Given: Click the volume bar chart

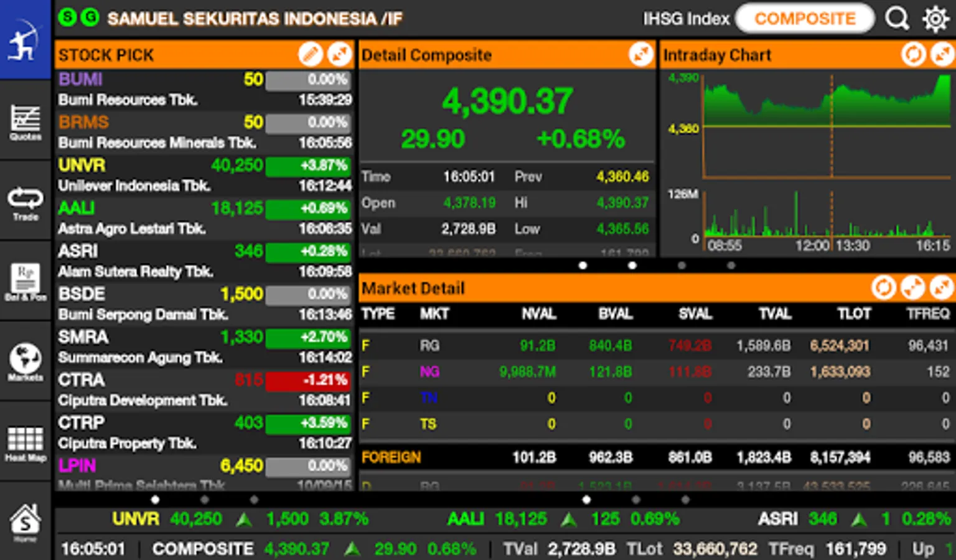Looking at the screenshot, I should 827,213.
